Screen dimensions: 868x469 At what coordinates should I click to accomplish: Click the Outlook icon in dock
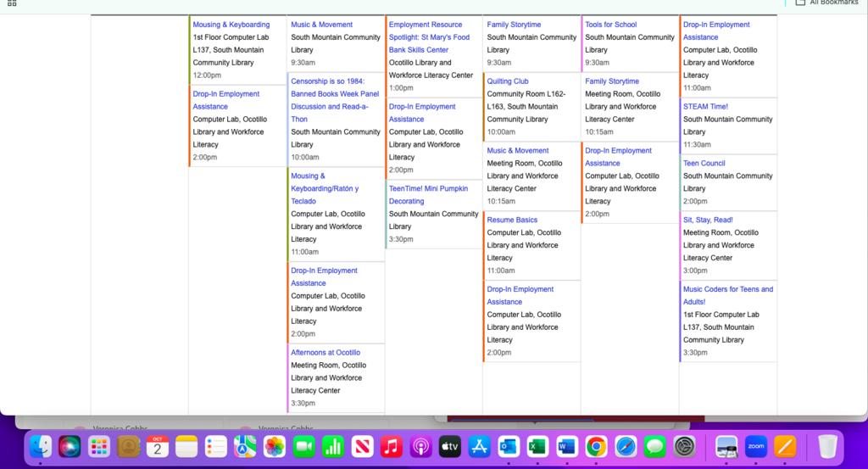pos(508,446)
